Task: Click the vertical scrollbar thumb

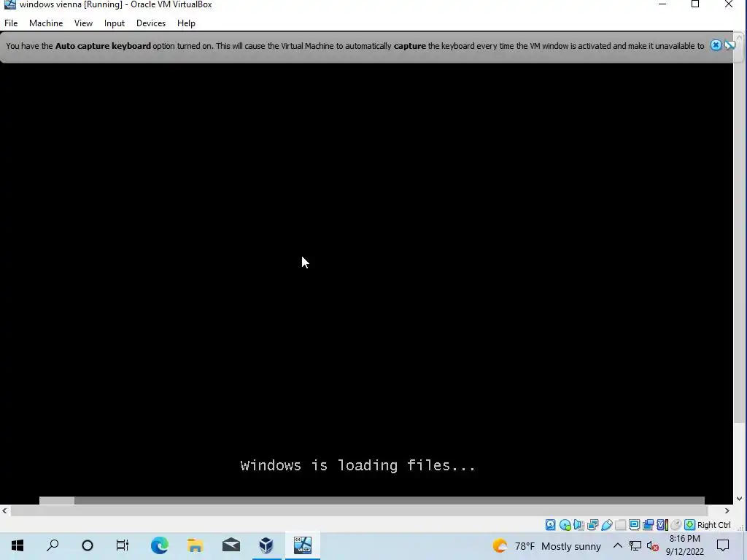Action: (739, 231)
